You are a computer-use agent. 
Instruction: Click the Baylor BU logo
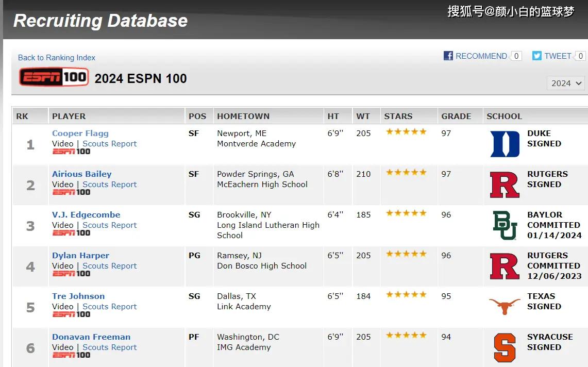point(505,225)
